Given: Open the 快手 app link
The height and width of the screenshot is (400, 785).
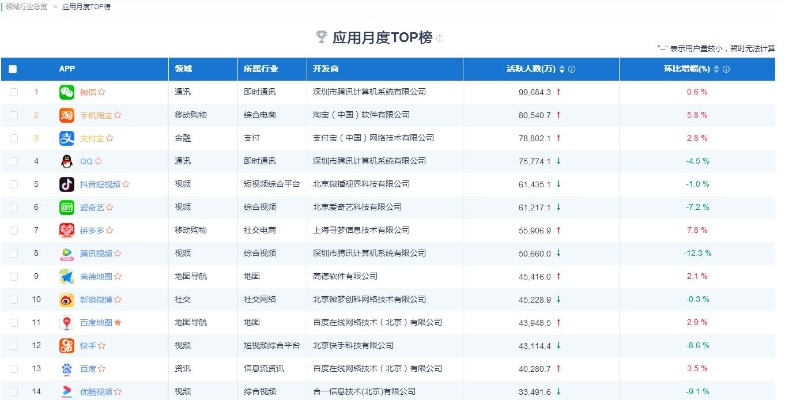Looking at the screenshot, I should 88,345.
